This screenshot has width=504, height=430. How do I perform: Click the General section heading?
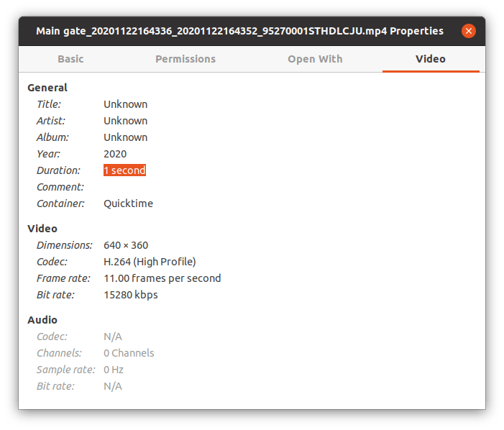pos(47,88)
